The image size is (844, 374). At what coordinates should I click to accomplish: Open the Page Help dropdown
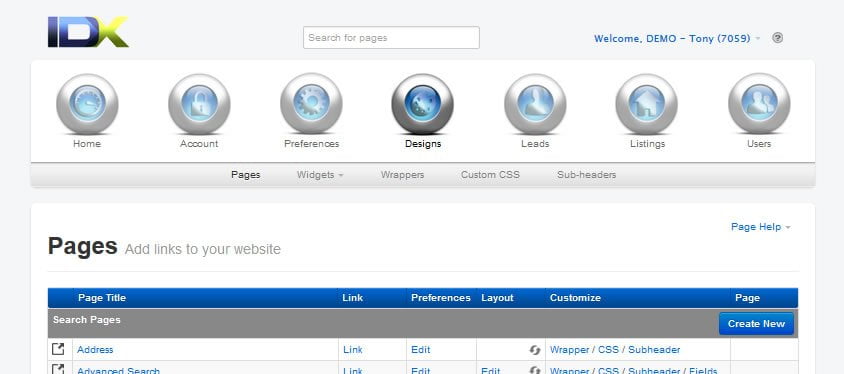tap(761, 227)
